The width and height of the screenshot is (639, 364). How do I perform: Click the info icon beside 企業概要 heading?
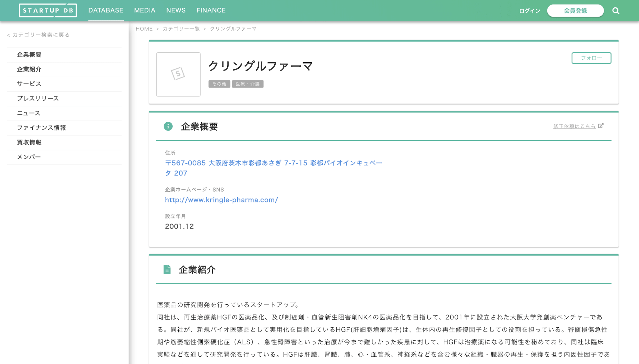pyautogui.click(x=168, y=126)
